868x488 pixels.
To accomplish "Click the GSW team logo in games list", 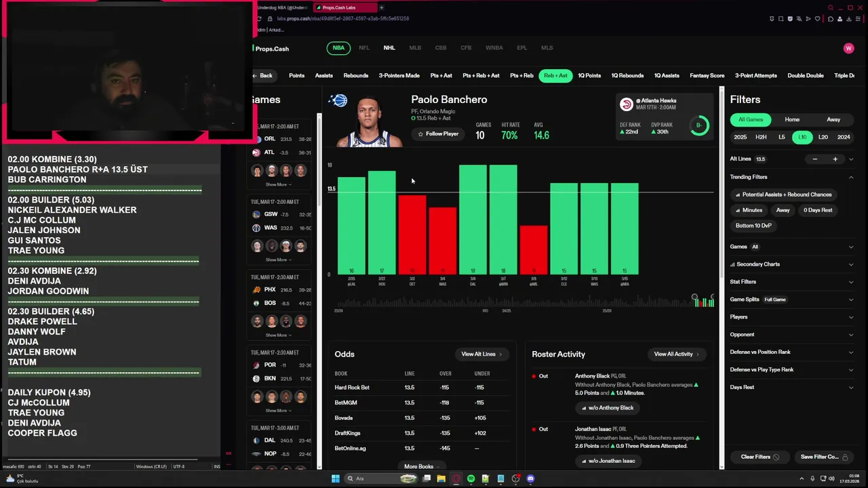I will [256, 214].
